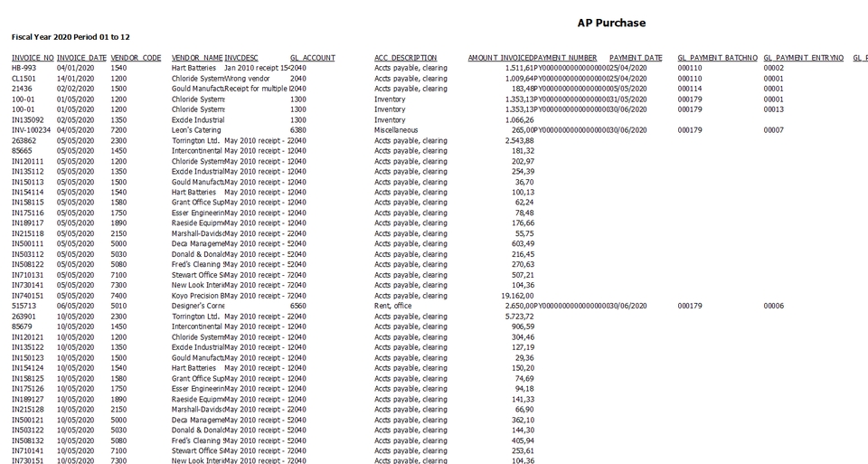Select payment entry number 00002

click(x=773, y=68)
